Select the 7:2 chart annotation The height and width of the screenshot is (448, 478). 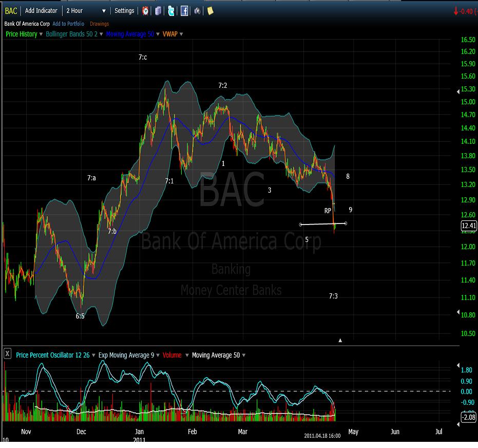click(222, 86)
